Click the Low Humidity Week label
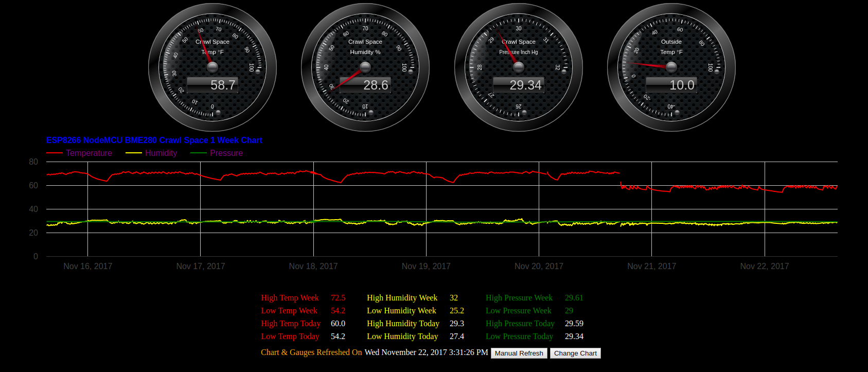This screenshot has height=372, width=868. (401, 311)
